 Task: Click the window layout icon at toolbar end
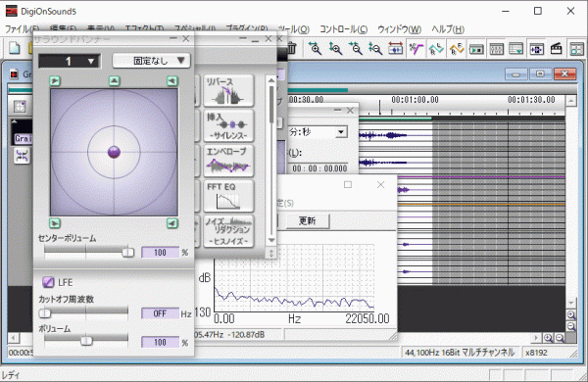pyautogui.click(x=577, y=49)
